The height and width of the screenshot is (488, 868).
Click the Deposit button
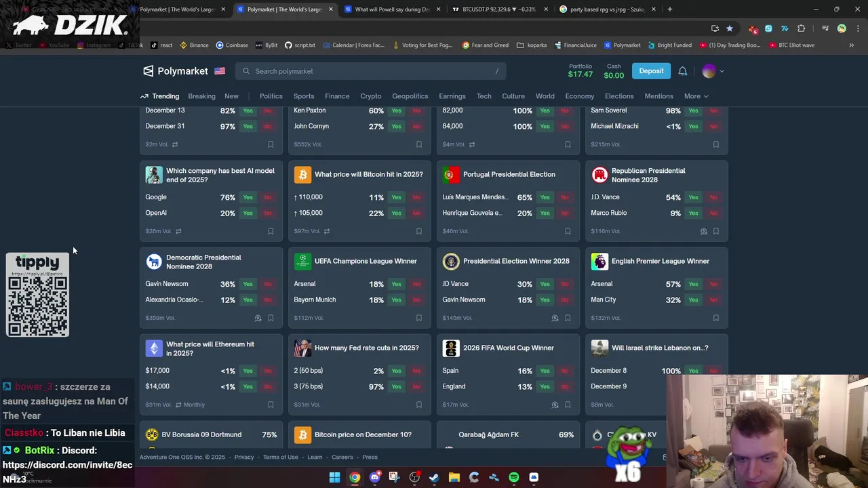coord(651,71)
